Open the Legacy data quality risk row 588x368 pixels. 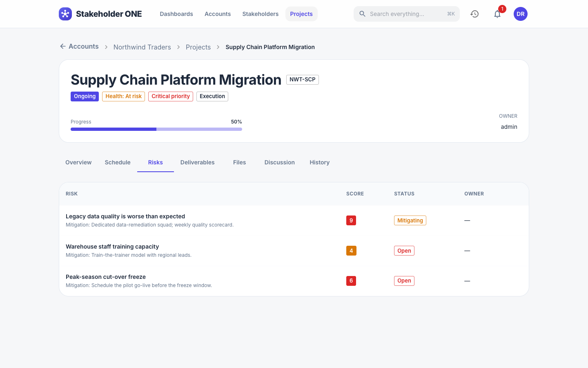click(x=294, y=220)
